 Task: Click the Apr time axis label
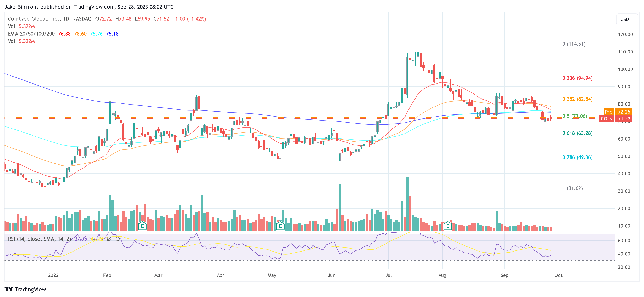pyautogui.click(x=220, y=275)
